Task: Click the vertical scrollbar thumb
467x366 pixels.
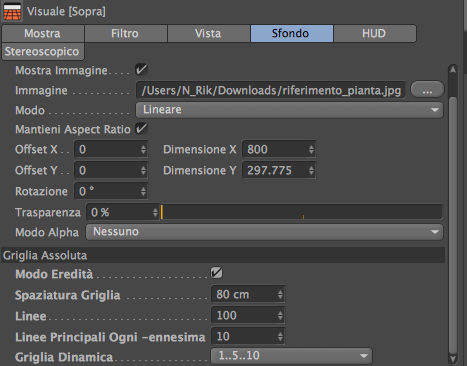Action: click(x=453, y=225)
